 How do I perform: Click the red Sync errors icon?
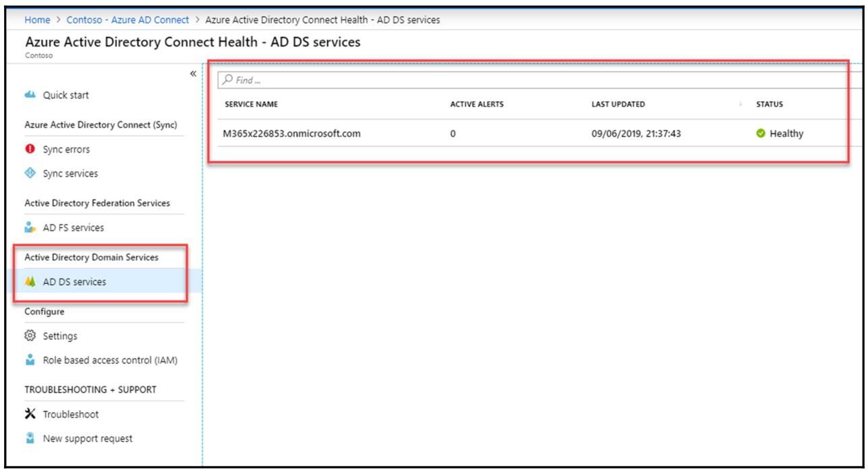29,149
